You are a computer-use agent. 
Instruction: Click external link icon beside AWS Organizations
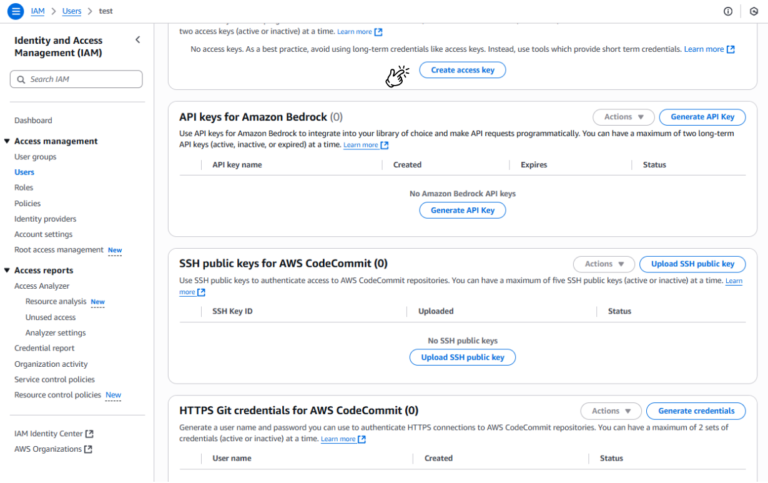point(89,449)
